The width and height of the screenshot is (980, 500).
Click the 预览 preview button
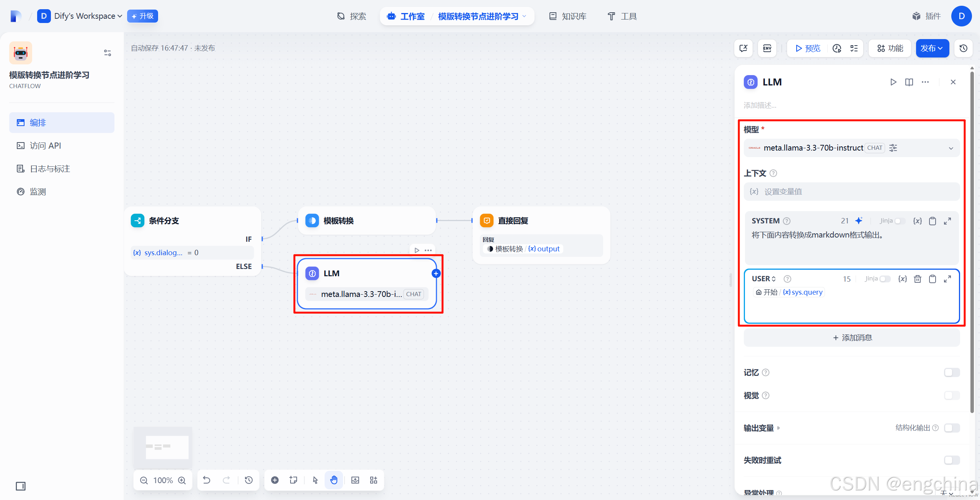click(808, 48)
